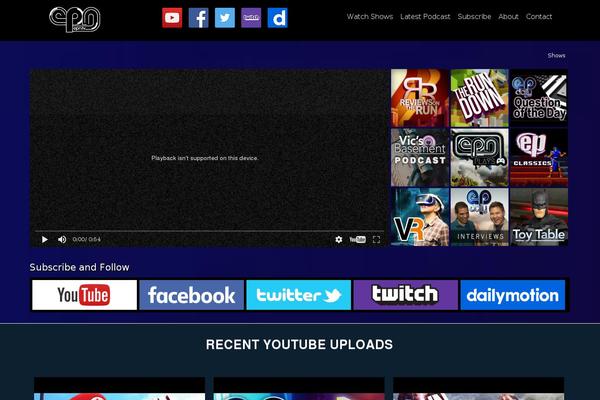Open the Toy Table show thumbnail
600x400 pixels.
539,217
